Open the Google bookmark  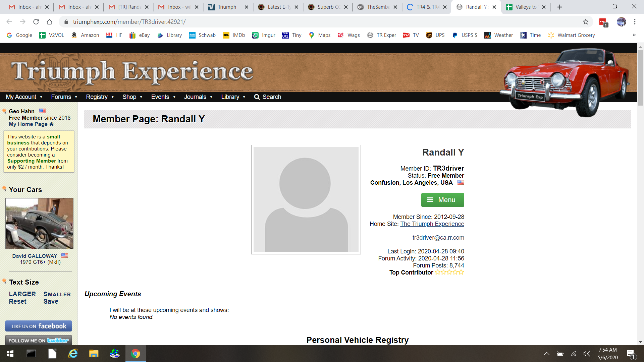pyautogui.click(x=19, y=35)
